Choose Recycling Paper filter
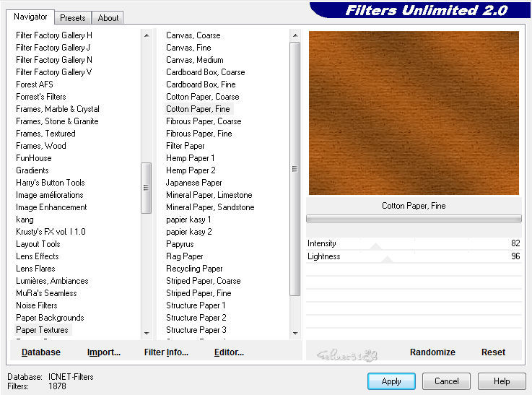This screenshot has width=532, height=395. point(194,269)
